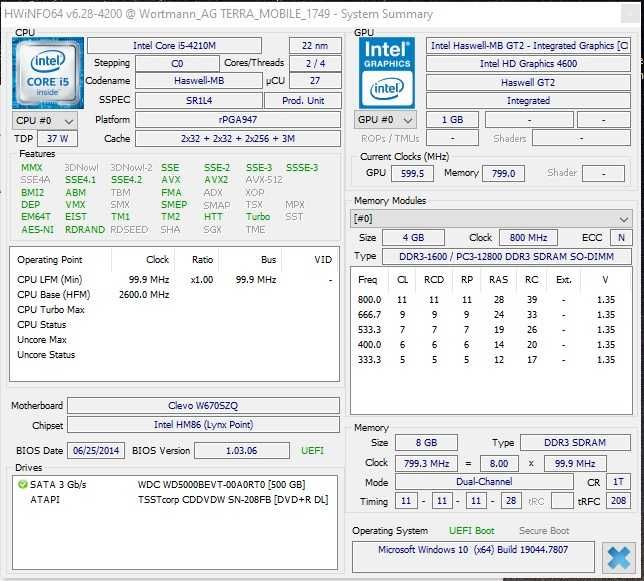The width and height of the screenshot is (644, 581).
Task: Click the cache field 2x32 + 2x32 + 2x256 + 3M
Action: point(238,138)
